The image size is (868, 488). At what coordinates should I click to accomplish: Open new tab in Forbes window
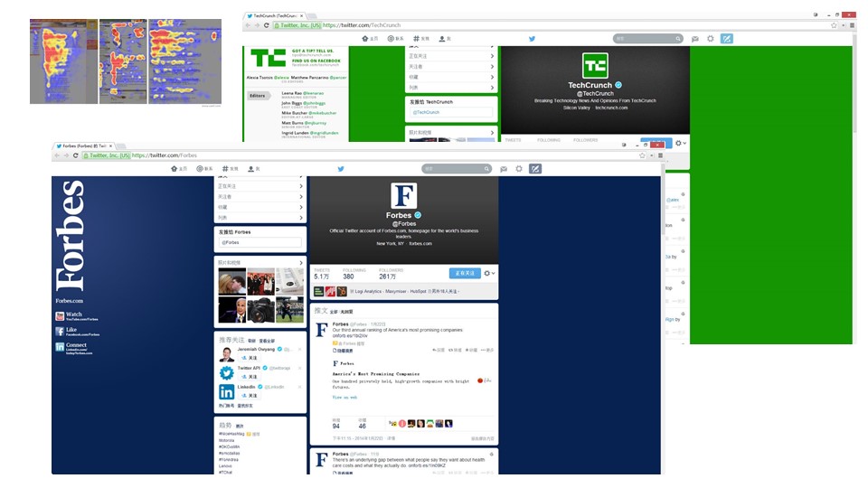click(x=123, y=146)
